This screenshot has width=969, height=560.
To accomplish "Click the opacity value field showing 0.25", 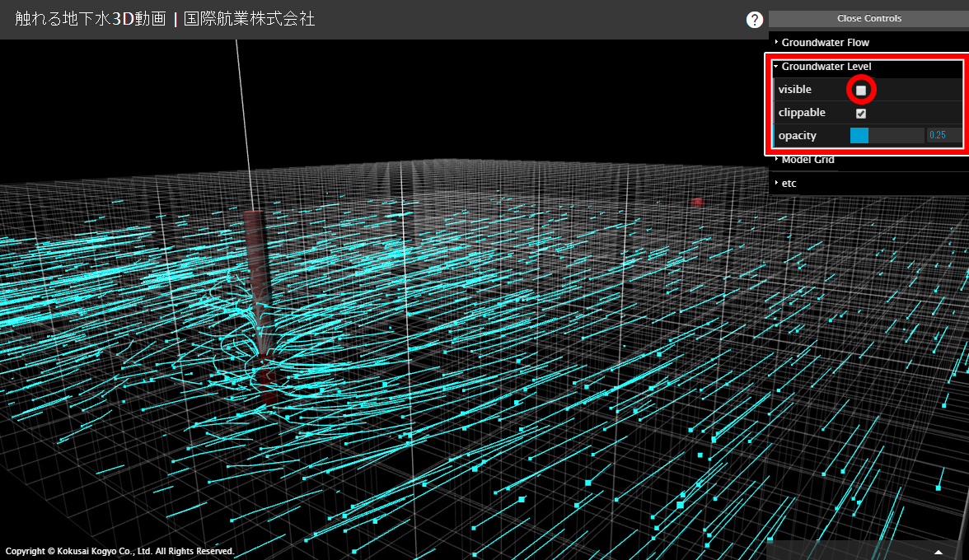I will 943,136.
